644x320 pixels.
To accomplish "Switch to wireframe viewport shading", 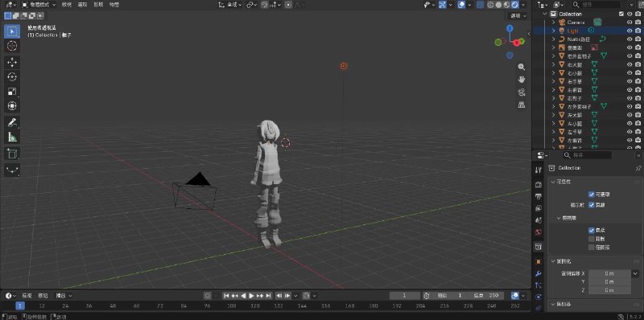I will point(491,5).
